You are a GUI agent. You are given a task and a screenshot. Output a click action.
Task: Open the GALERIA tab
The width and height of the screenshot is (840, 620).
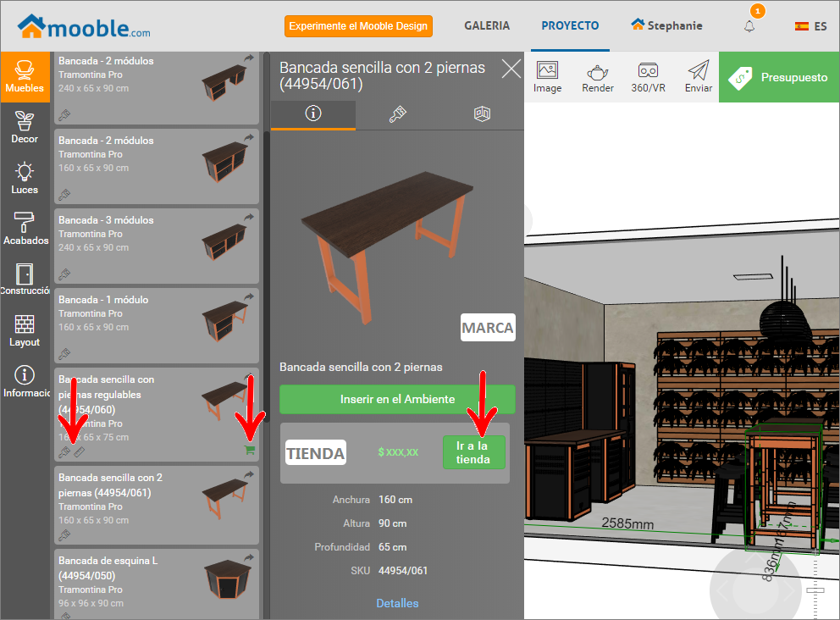487,25
